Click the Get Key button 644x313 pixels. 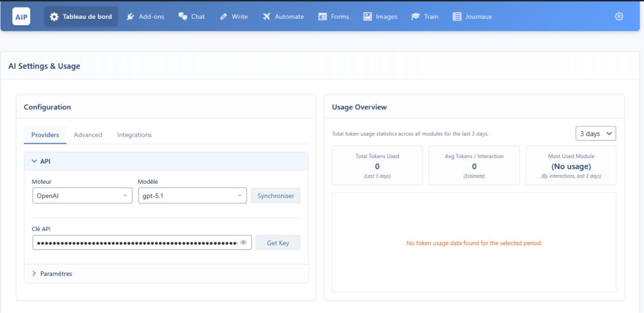(277, 242)
